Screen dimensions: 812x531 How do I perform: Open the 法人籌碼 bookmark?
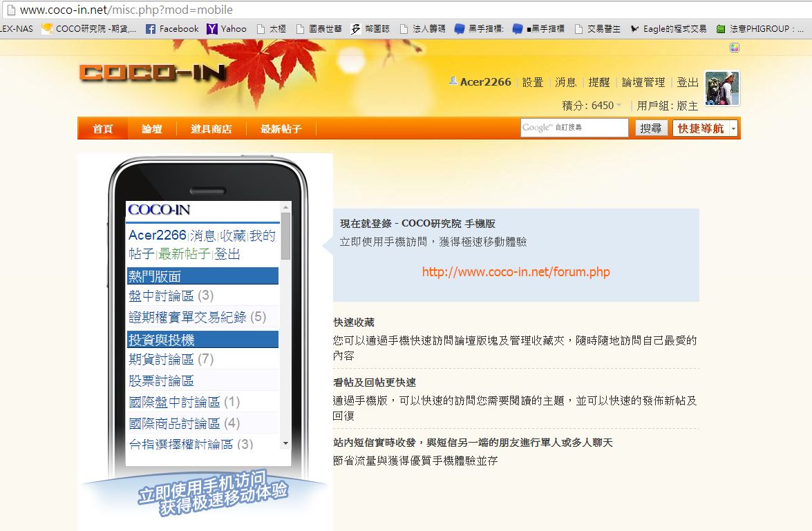click(x=422, y=29)
